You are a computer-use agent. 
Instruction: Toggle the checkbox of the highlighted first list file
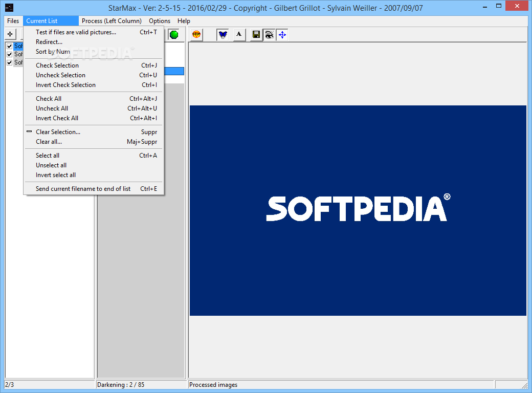click(10, 46)
